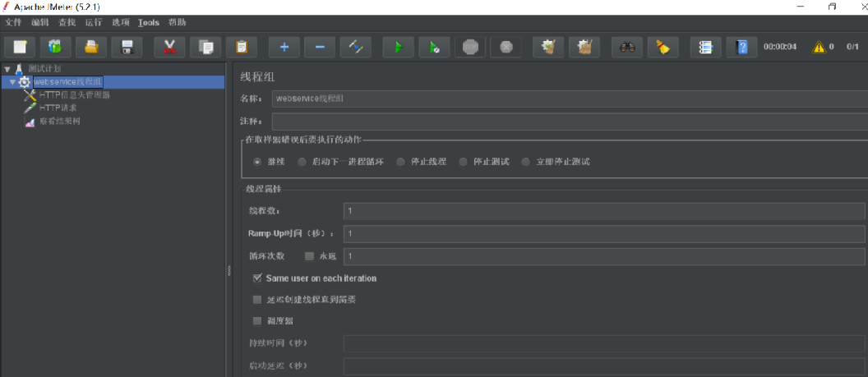Open the 编辑 menu
The image size is (868, 377).
(x=39, y=23)
